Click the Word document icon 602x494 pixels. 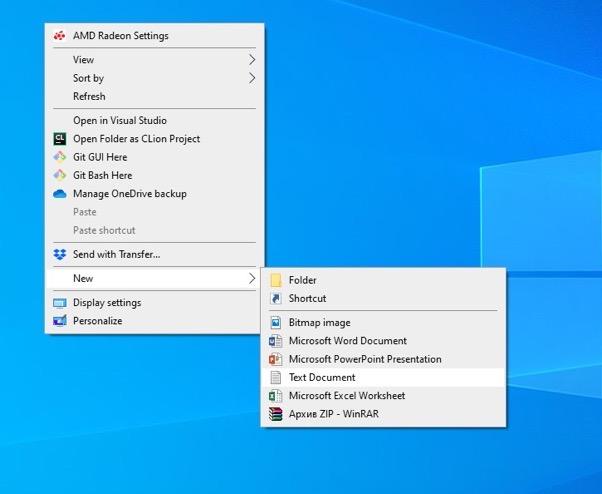pos(276,341)
